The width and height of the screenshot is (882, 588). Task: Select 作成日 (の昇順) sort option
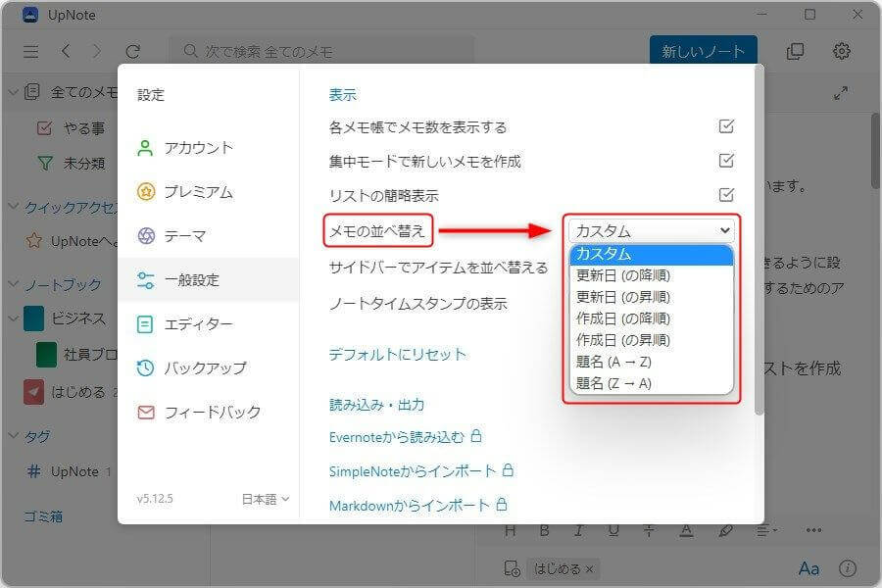[x=652, y=340]
